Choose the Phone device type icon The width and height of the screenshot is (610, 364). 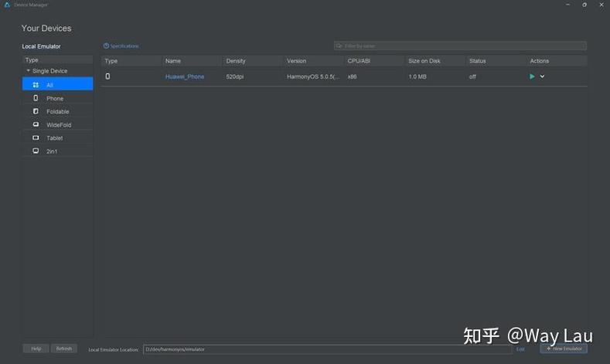36,98
